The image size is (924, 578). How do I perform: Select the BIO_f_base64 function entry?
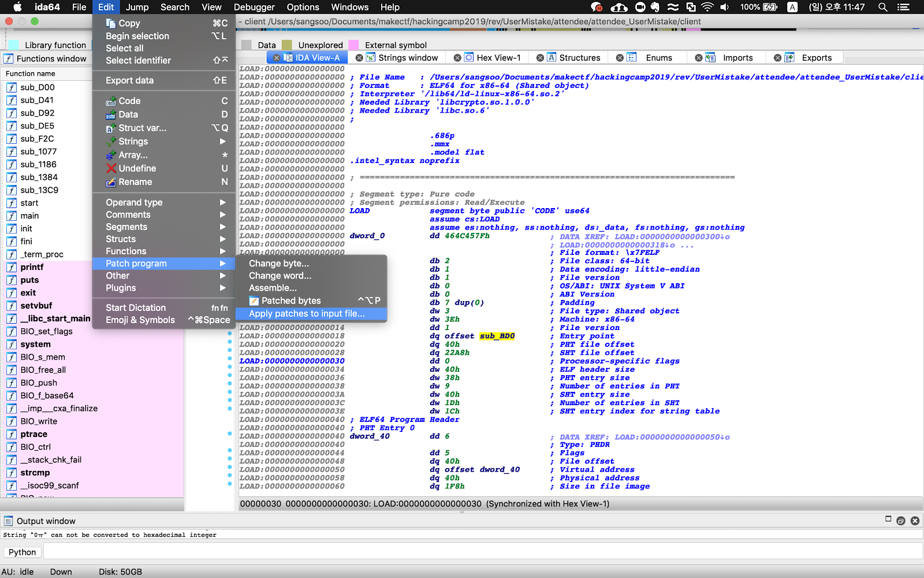47,395
